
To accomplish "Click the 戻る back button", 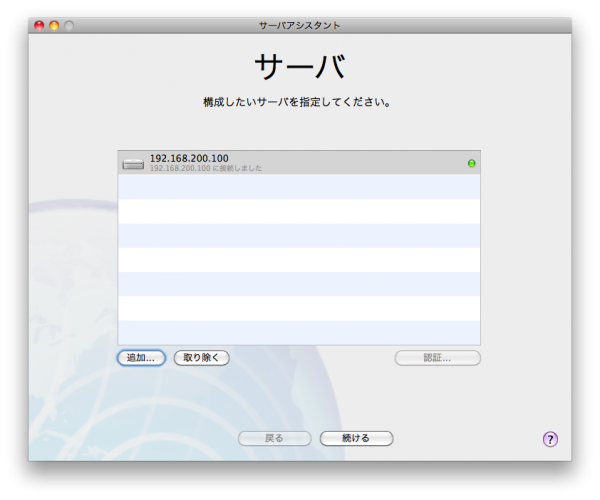I will pos(274,438).
